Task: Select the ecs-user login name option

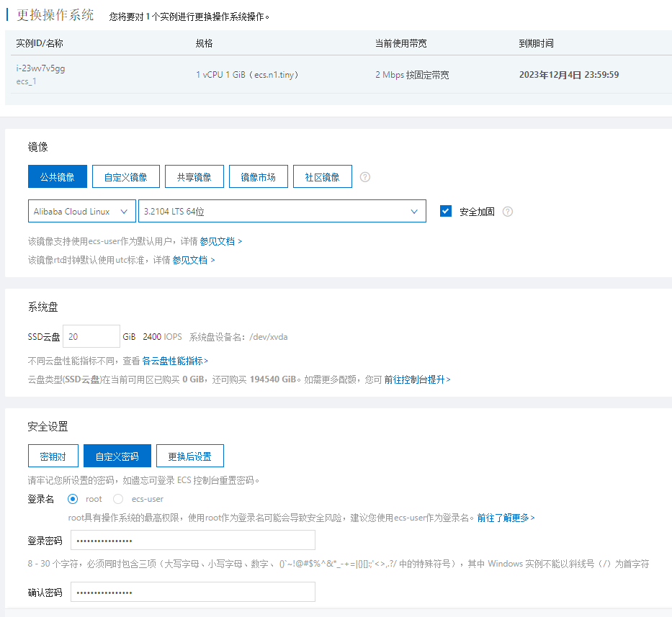Action: point(118,499)
